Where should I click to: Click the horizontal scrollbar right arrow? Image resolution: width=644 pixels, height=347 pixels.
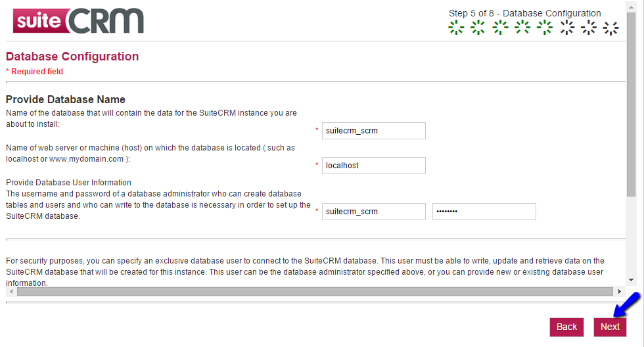pyautogui.click(x=619, y=292)
